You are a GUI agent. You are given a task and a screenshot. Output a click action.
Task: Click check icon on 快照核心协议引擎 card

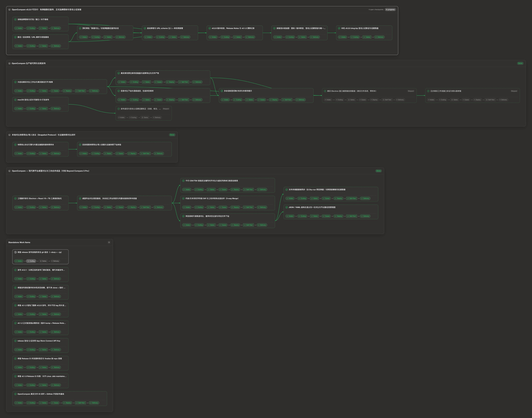click(15, 145)
